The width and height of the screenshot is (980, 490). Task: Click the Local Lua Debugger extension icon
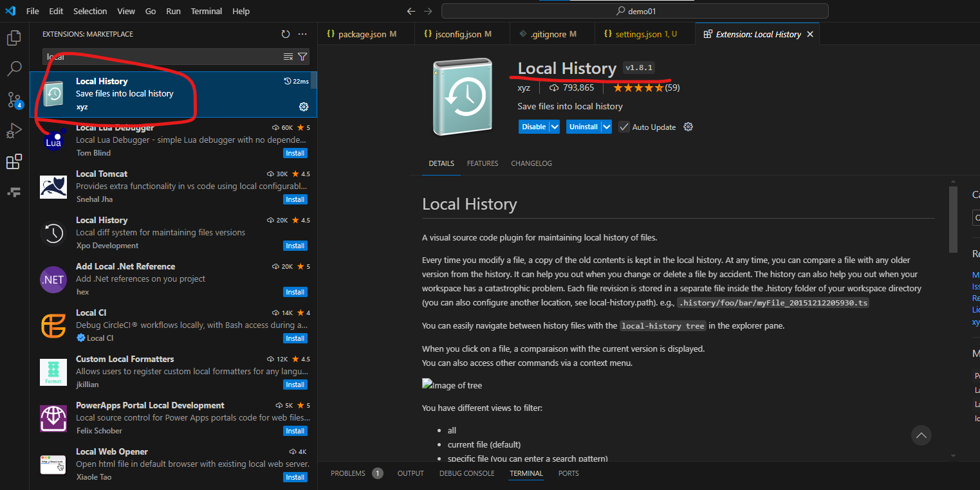53,140
